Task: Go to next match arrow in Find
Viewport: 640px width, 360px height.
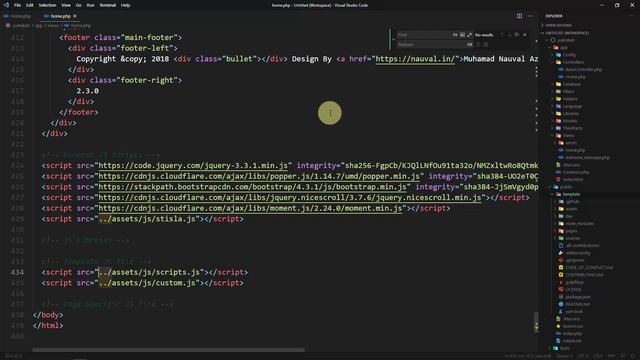Action: click(509, 35)
